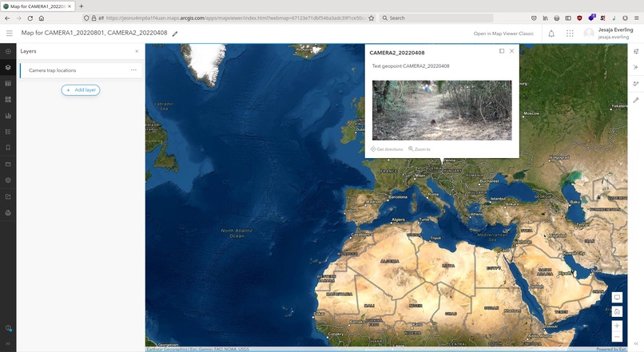Screen dimensions: 644x352
Task: Open the Share map icon in the sidebar
Action: [x=8, y=196]
